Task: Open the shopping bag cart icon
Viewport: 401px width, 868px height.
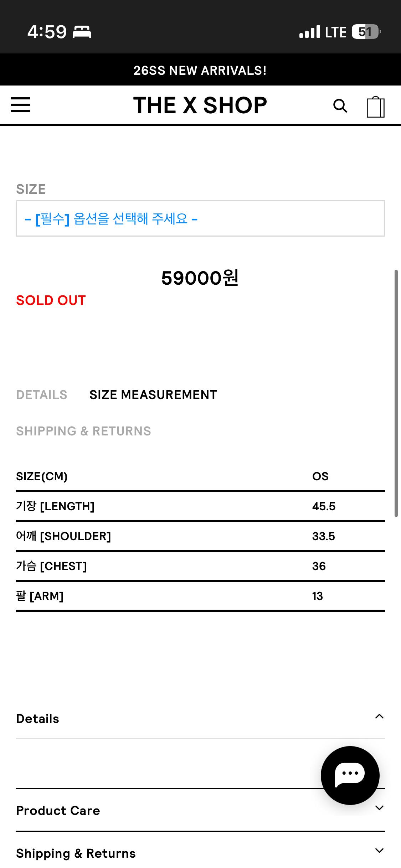Action: coord(376,107)
